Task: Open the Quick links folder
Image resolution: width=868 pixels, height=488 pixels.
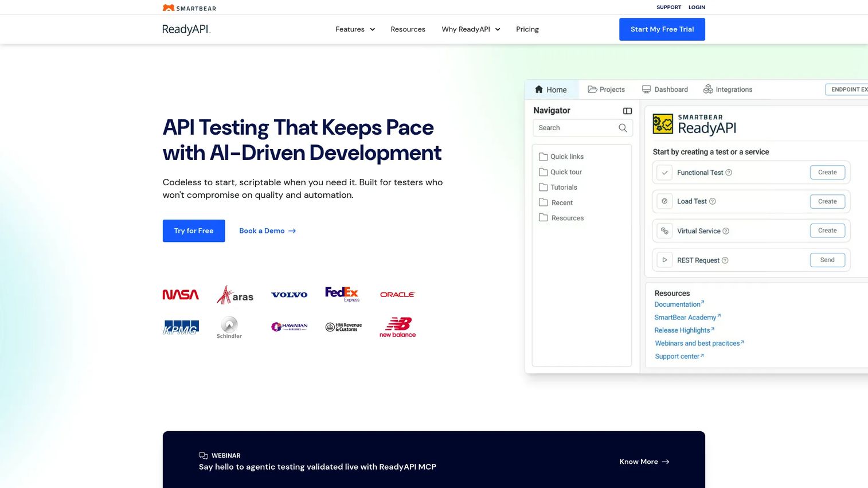Action: tap(561, 157)
